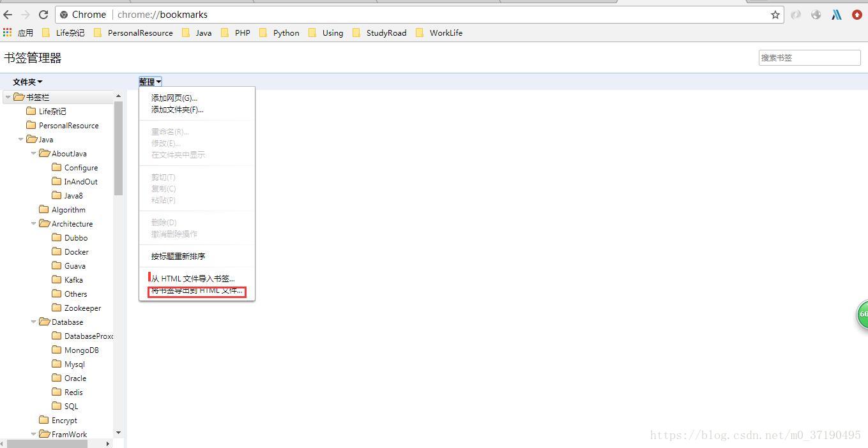
Task: Select the Java8 folder in tree
Action: 68,195
